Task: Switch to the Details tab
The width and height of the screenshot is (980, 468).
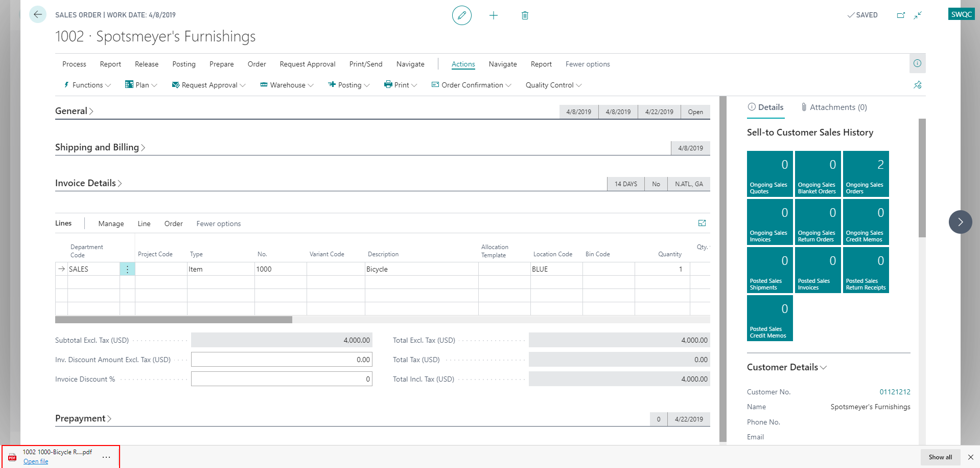Action: pyautogui.click(x=765, y=107)
